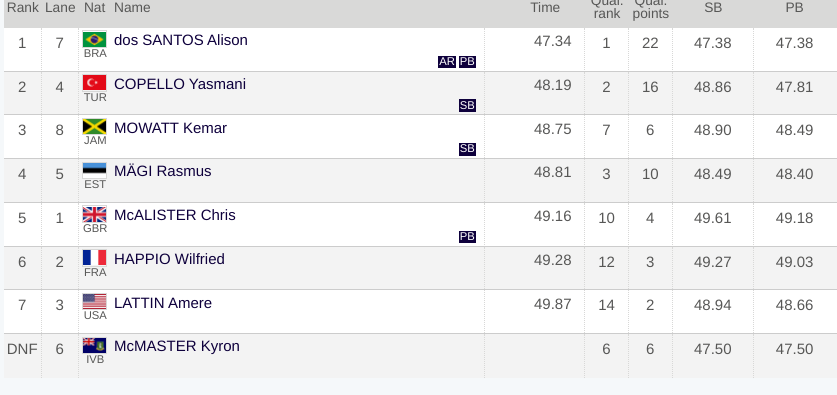837x395 pixels.
Task: Click the PB column header
Action: pos(794,7)
